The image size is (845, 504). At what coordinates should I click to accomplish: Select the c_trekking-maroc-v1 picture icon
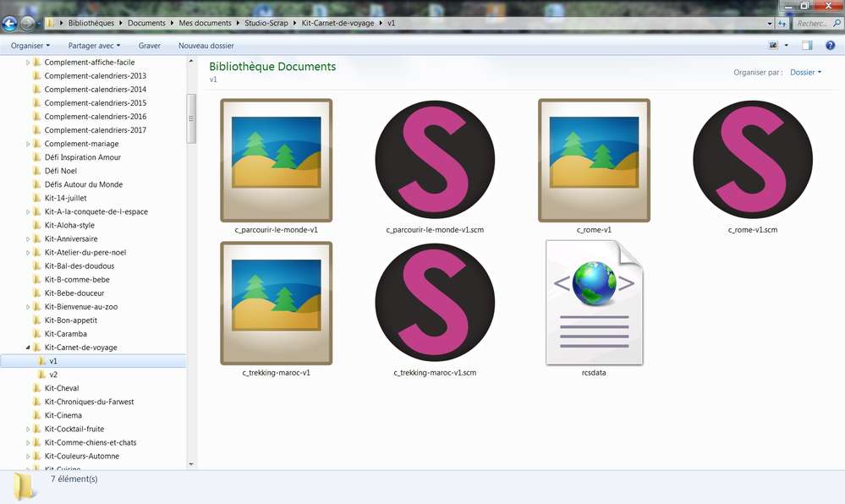pyautogui.click(x=276, y=304)
